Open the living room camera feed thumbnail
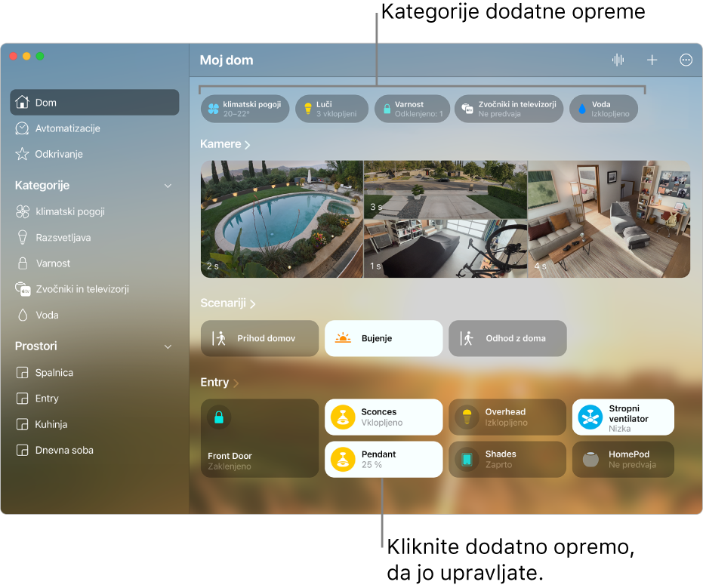 coord(609,219)
